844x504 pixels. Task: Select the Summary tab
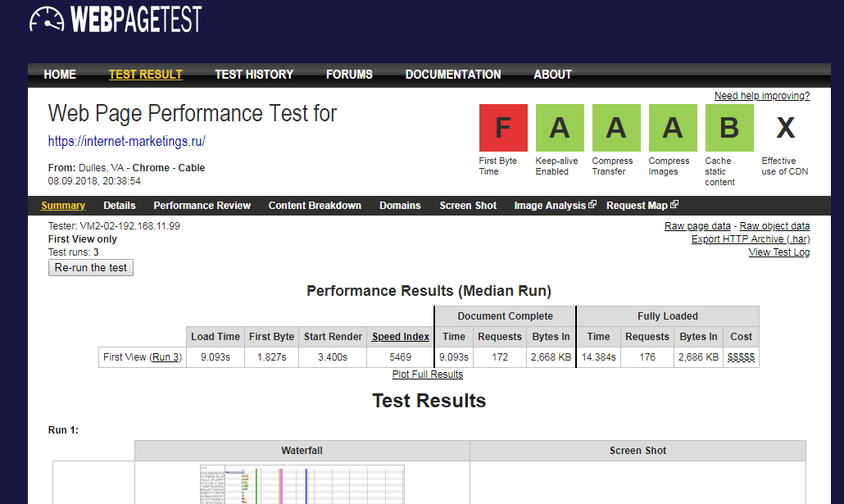pyautogui.click(x=63, y=206)
